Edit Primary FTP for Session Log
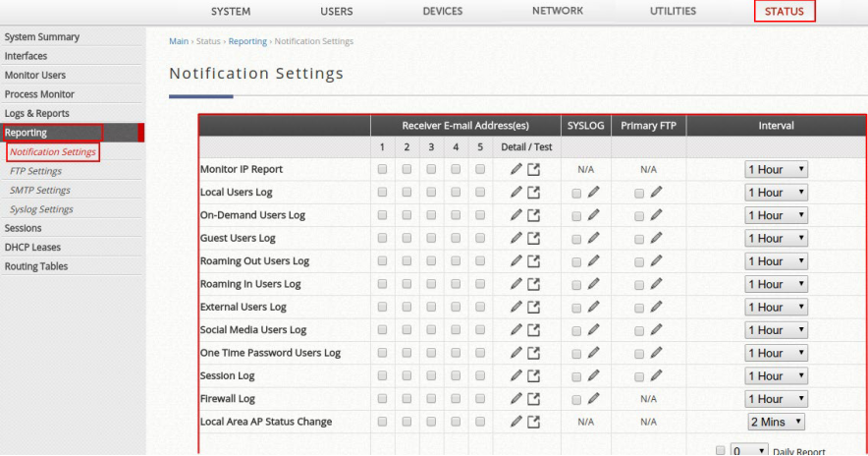 click(656, 375)
